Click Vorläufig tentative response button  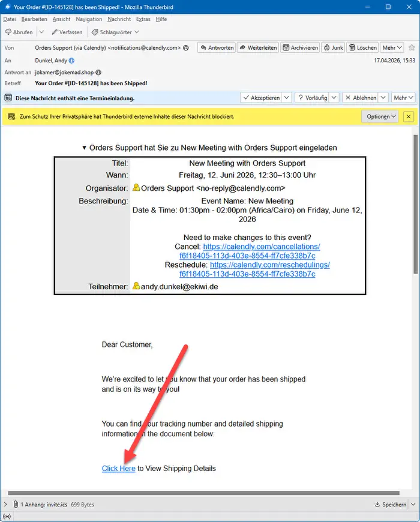[x=312, y=98]
